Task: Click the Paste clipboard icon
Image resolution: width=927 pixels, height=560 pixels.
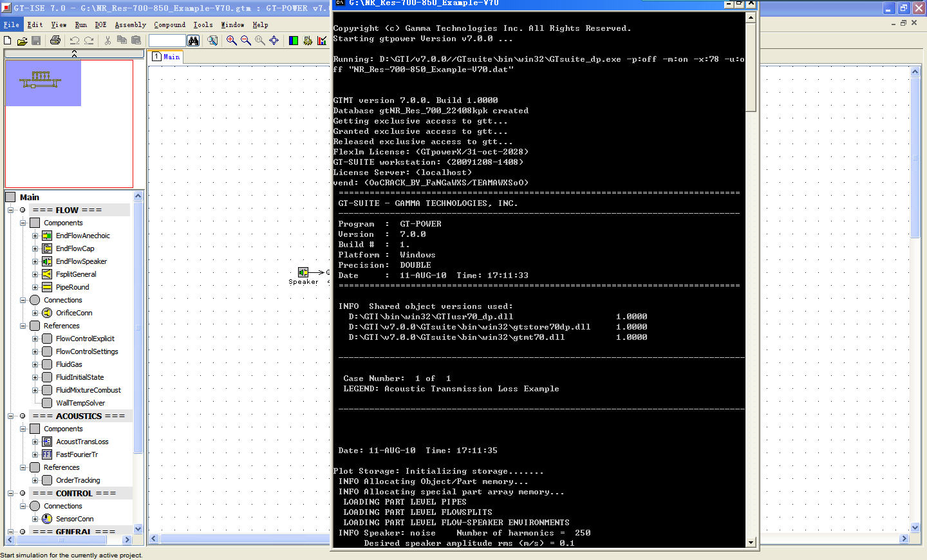Action: [136, 41]
